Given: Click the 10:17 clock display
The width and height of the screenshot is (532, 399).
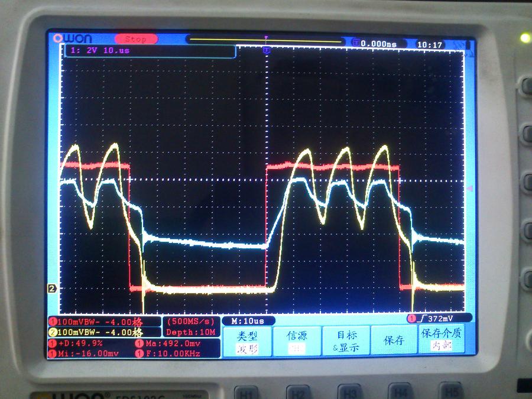Looking at the screenshot, I should pyautogui.click(x=430, y=44).
